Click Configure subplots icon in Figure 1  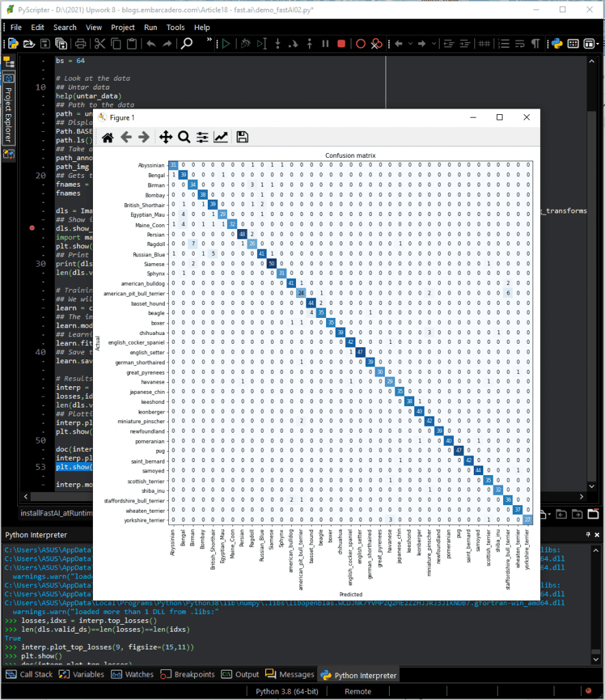[202, 137]
